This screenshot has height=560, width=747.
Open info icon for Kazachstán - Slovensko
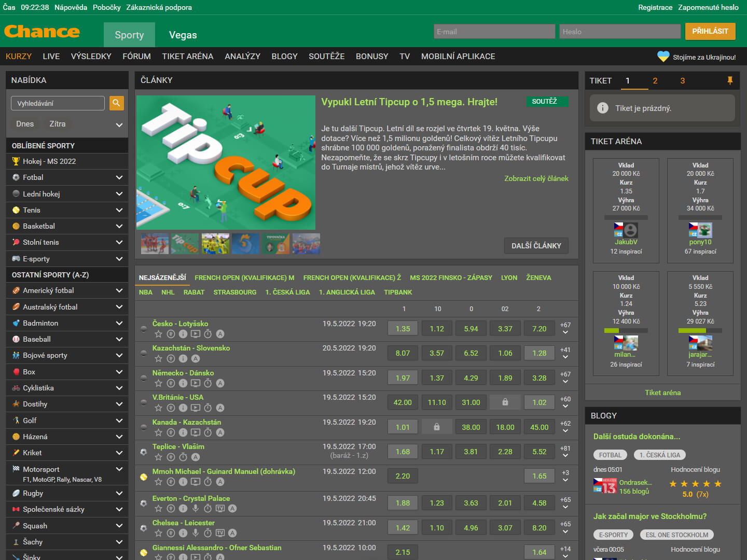[x=183, y=358]
